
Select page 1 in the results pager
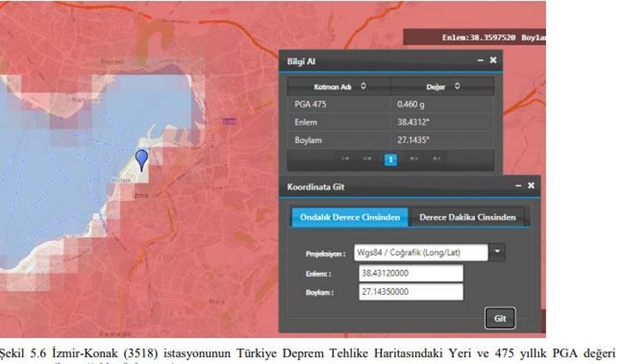point(390,158)
